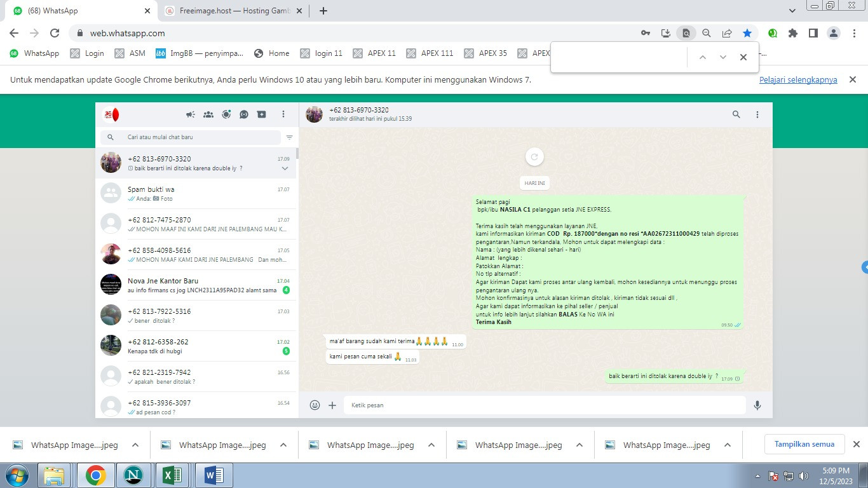Open your WhatsApp profile picture
This screenshot has height=488, width=868.
pos(111,114)
